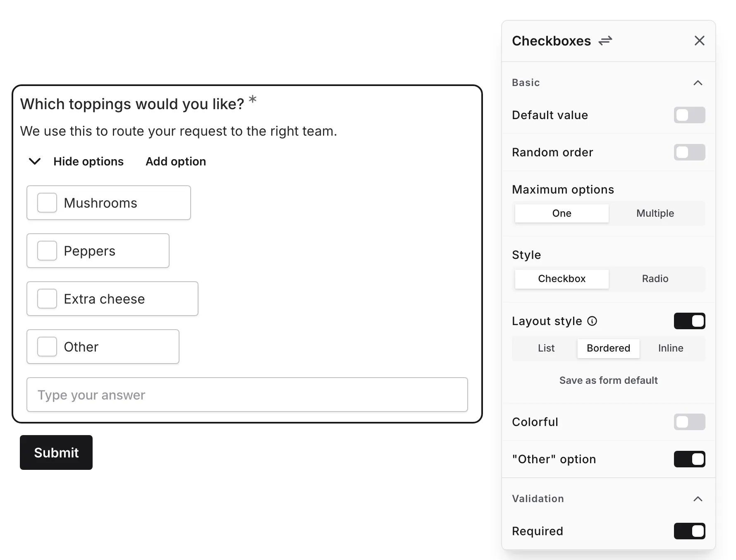Click the Validation section heading
This screenshot has height=560, width=736.
click(x=538, y=499)
